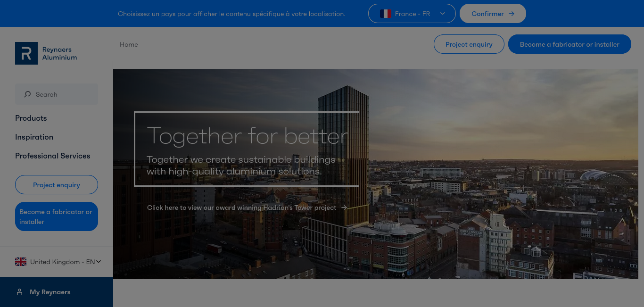Click the sustainable buildings subtitle text
Screen dimensions: 644x307
241,166
